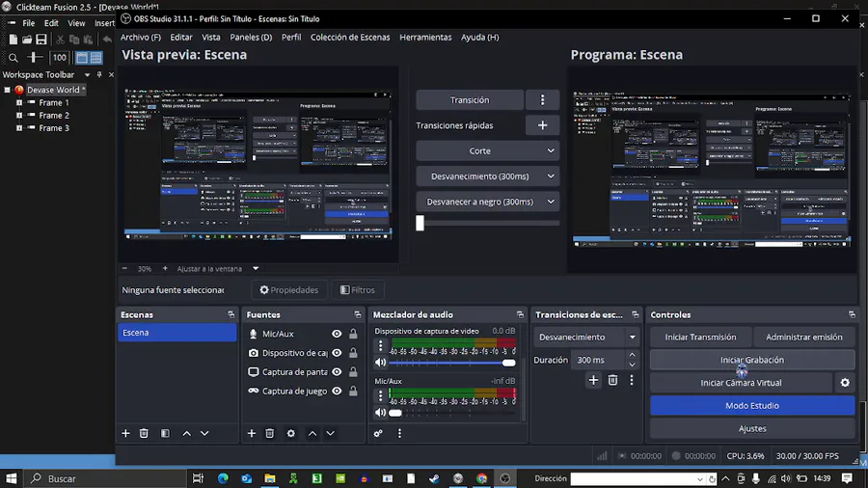868x488 pixels.
Task: Delete the scene transition with trash icon
Action: click(x=612, y=380)
